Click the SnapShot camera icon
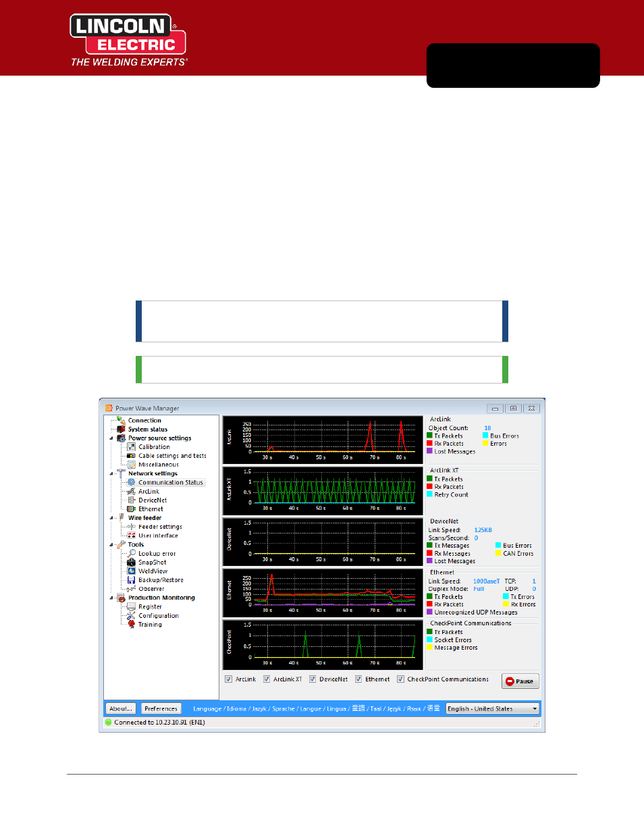Viewport: 644px width, 834px height. tap(132, 562)
